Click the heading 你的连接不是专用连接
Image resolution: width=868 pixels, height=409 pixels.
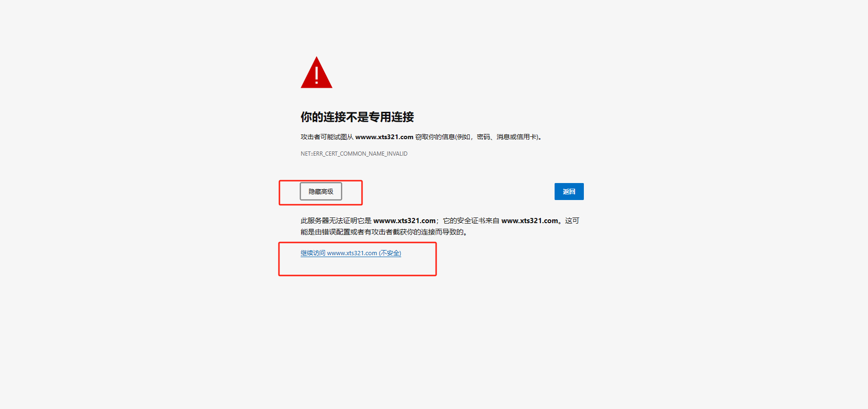pyautogui.click(x=357, y=117)
